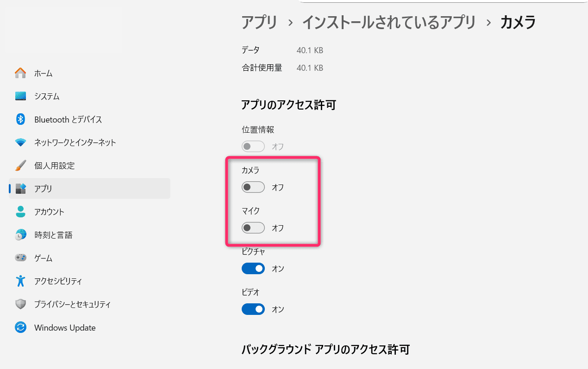The height and width of the screenshot is (369, 588).
Task: Open インストールされているアプリ breadcrumb link
Action: (389, 22)
